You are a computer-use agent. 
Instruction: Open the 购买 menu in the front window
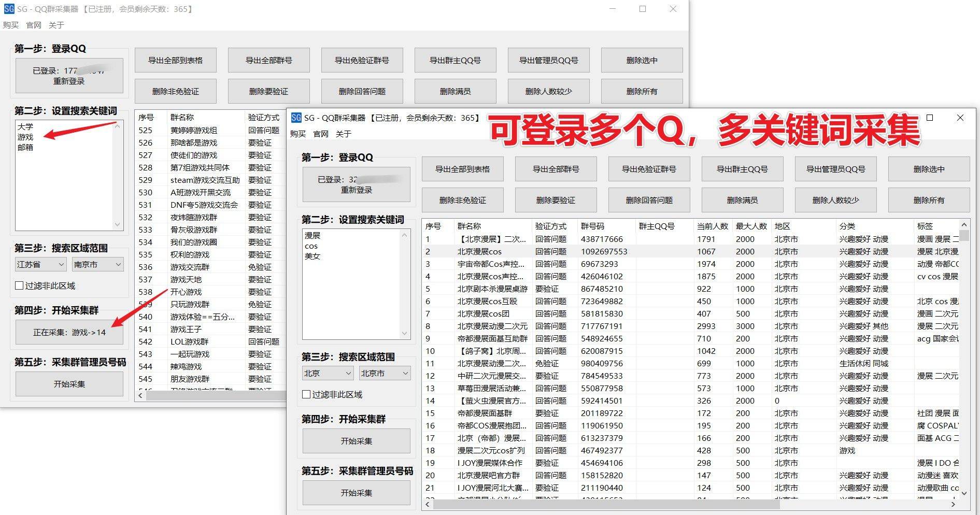coord(297,134)
